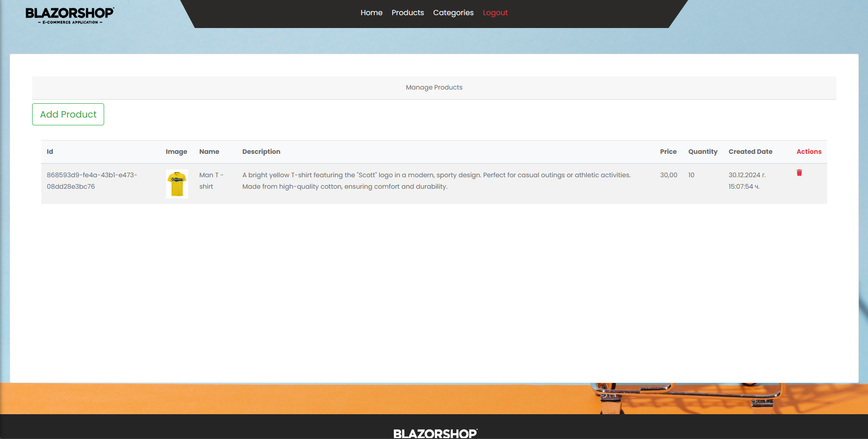Viewport: 868px width, 439px height.
Task: Click the product name 'Man T - shirt'
Action: tap(211, 180)
